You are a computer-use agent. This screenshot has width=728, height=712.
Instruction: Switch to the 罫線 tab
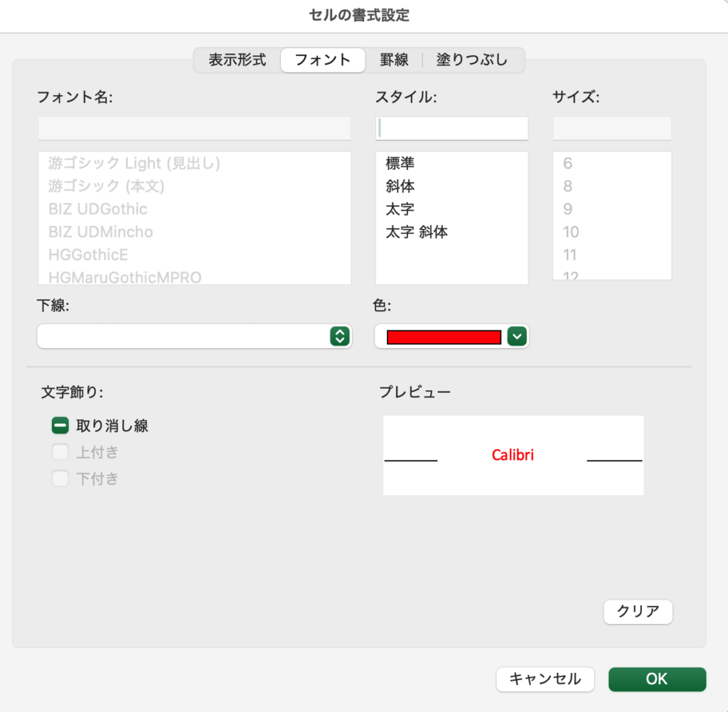coord(394,60)
